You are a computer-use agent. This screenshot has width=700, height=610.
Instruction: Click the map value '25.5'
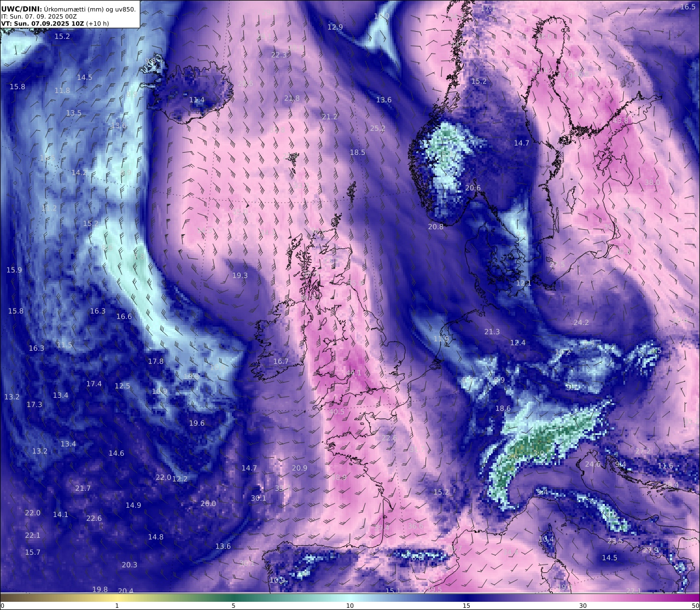(615, 541)
